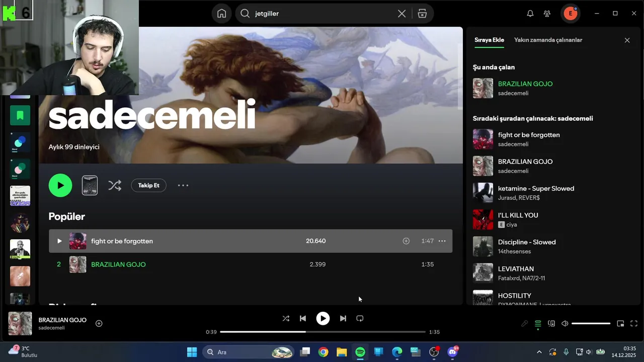
Task: Open Chrome from the taskbar
Action: click(323, 352)
